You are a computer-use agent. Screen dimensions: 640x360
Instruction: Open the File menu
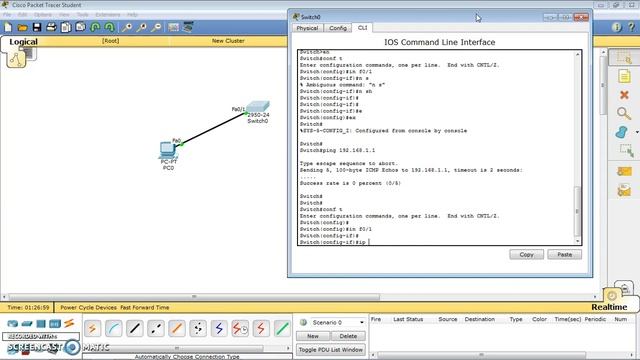[7, 15]
